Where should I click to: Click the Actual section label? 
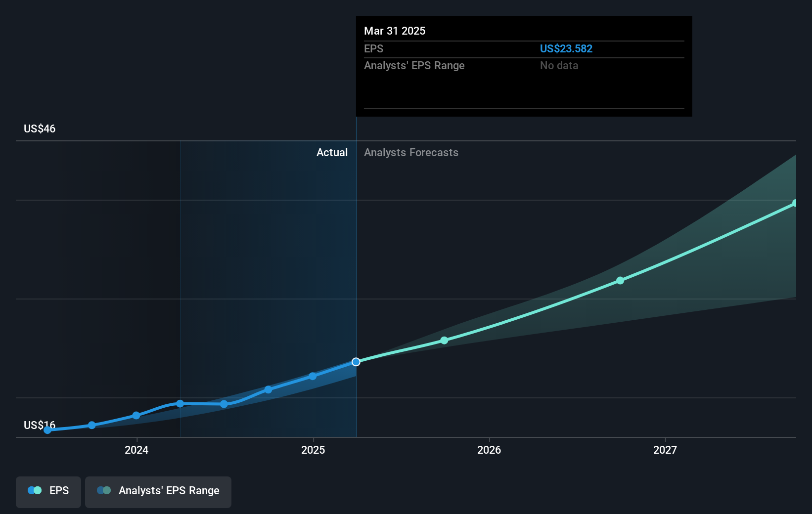(332, 152)
